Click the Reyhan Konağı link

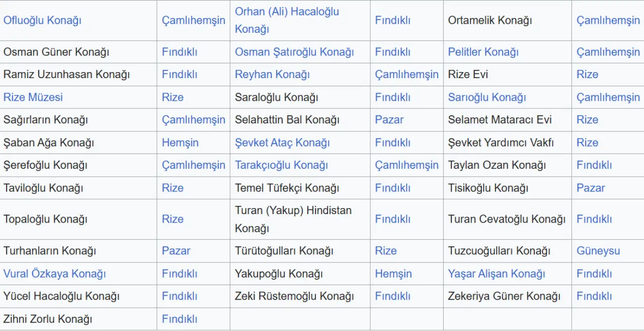pos(272,75)
